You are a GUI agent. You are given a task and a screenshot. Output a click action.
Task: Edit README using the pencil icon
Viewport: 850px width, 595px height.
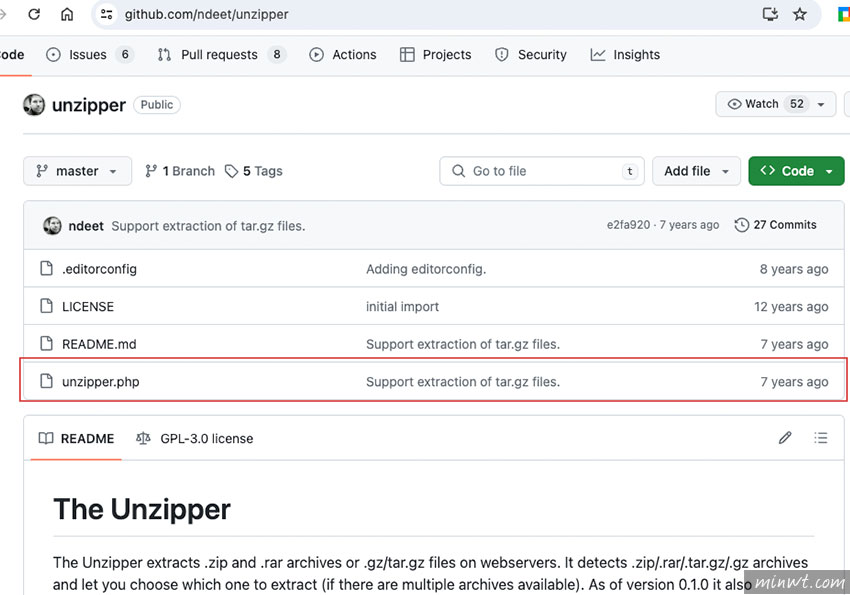(785, 438)
